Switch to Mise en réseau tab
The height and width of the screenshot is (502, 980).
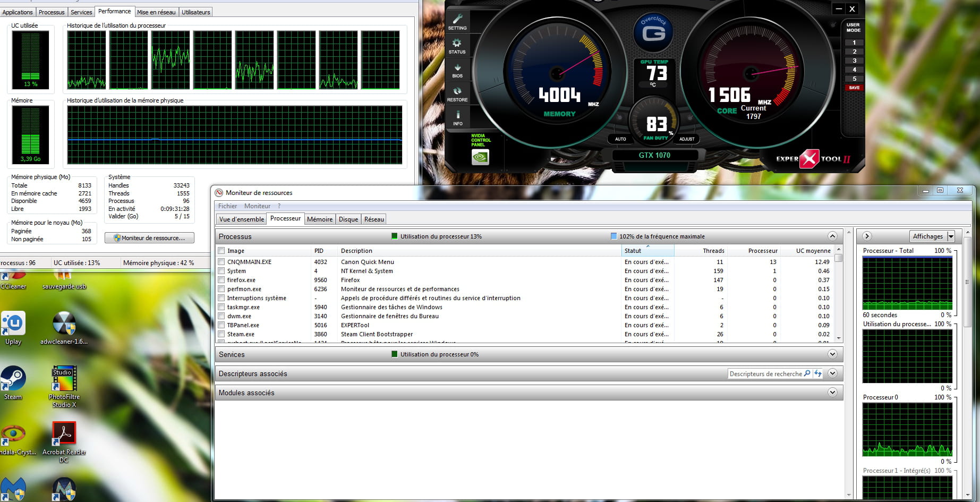point(156,12)
